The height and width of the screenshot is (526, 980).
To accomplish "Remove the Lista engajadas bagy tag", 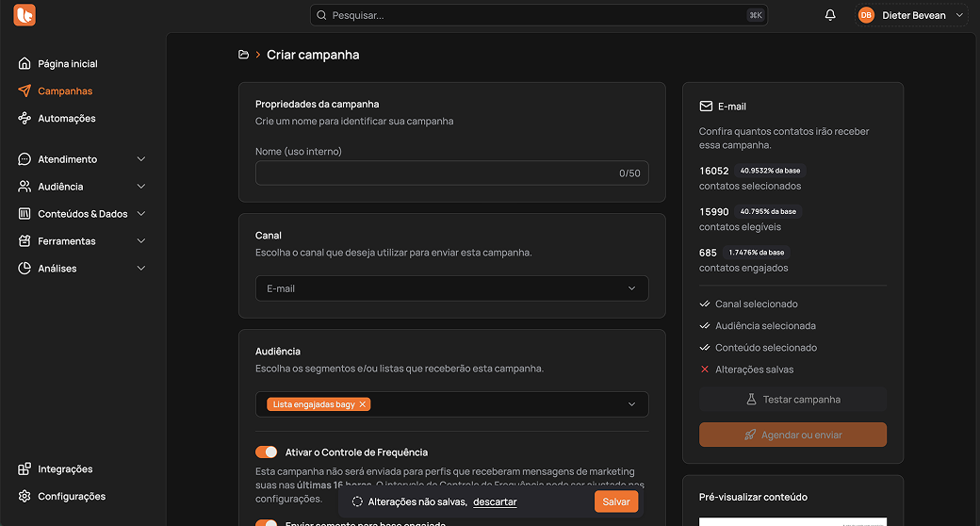I will click(x=363, y=404).
